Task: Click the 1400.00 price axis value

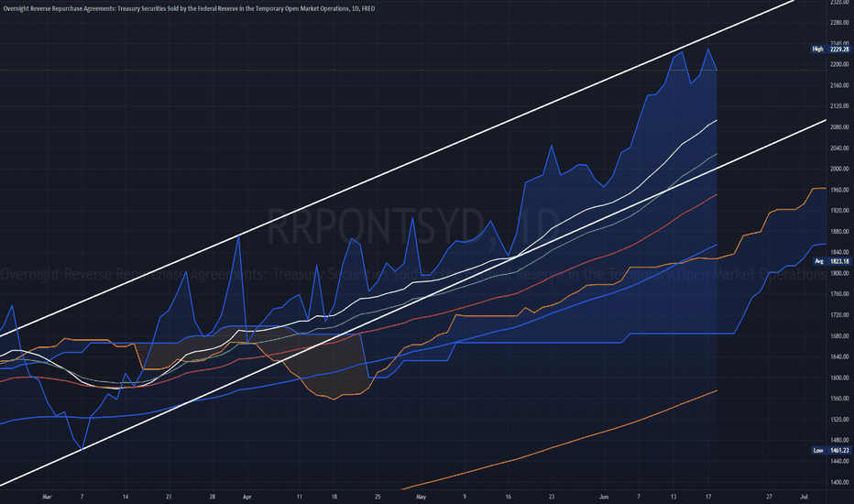Action: 839,482
